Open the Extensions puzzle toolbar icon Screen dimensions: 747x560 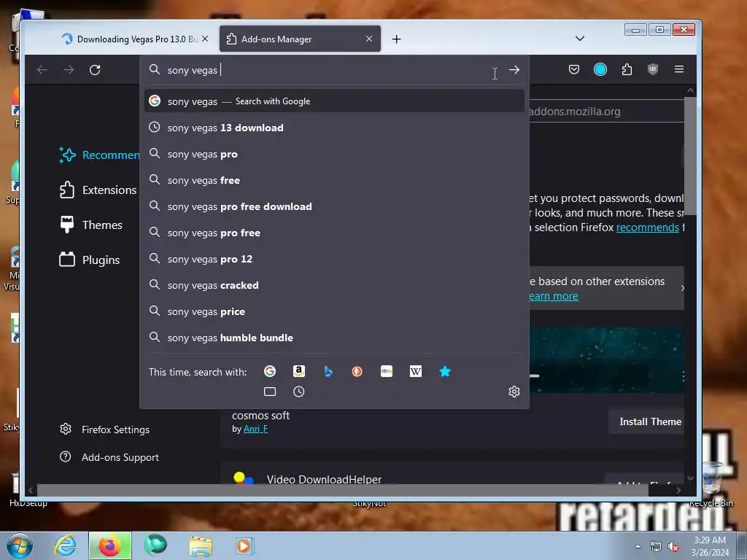coord(627,69)
